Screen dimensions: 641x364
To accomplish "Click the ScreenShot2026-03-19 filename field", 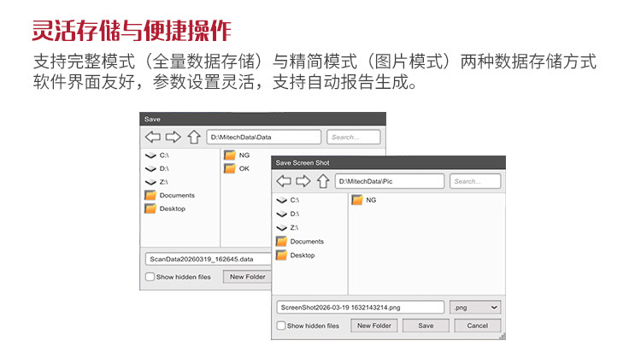I will [x=361, y=307].
